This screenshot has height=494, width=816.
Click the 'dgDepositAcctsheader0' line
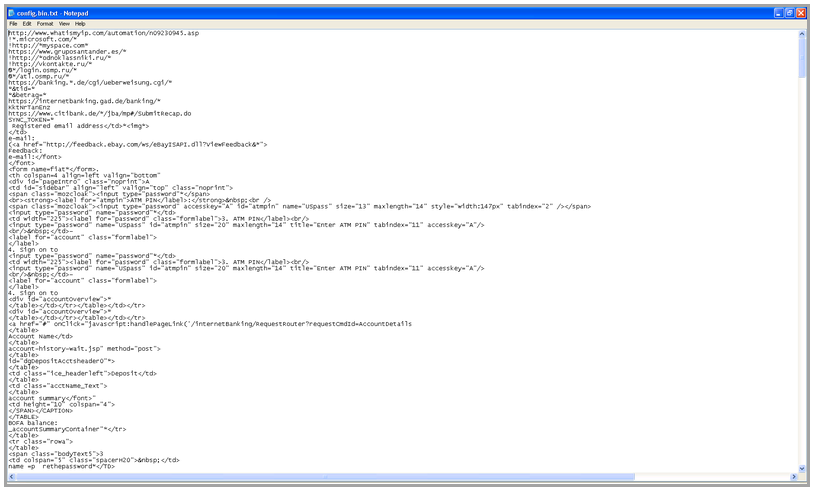61,361
